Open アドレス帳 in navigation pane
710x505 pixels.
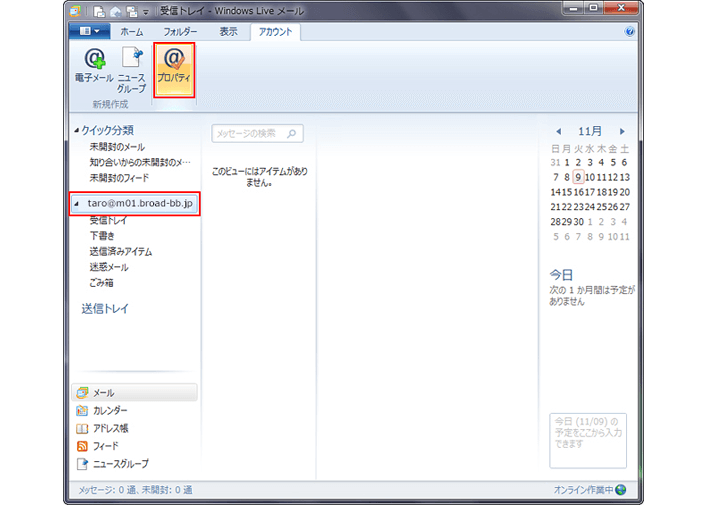click(x=108, y=428)
